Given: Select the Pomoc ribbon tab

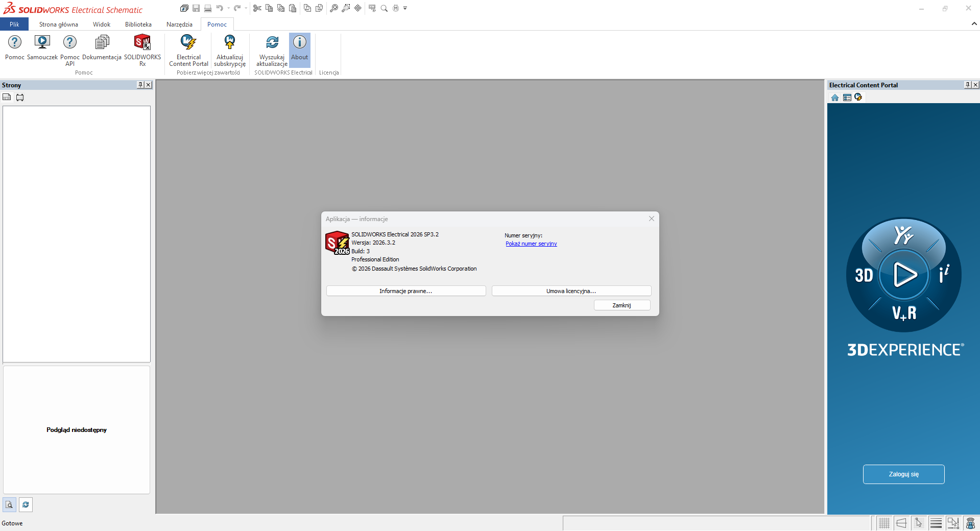Looking at the screenshot, I should [217, 25].
